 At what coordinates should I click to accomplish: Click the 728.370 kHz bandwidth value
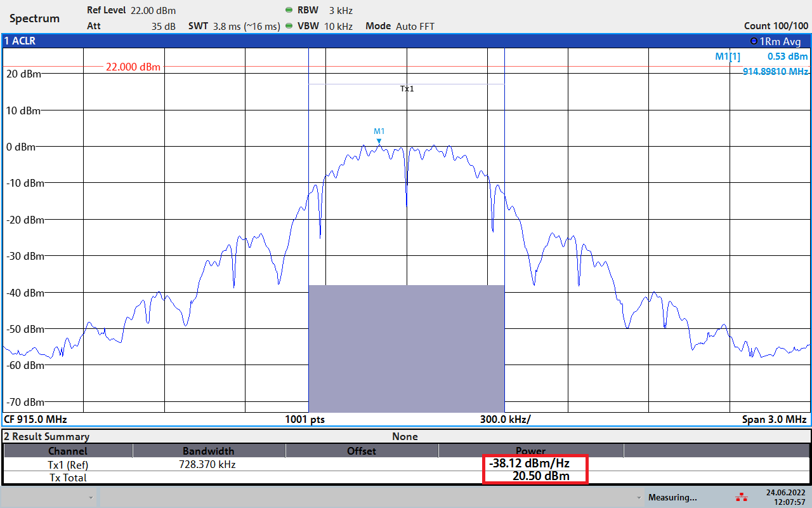tap(207, 465)
